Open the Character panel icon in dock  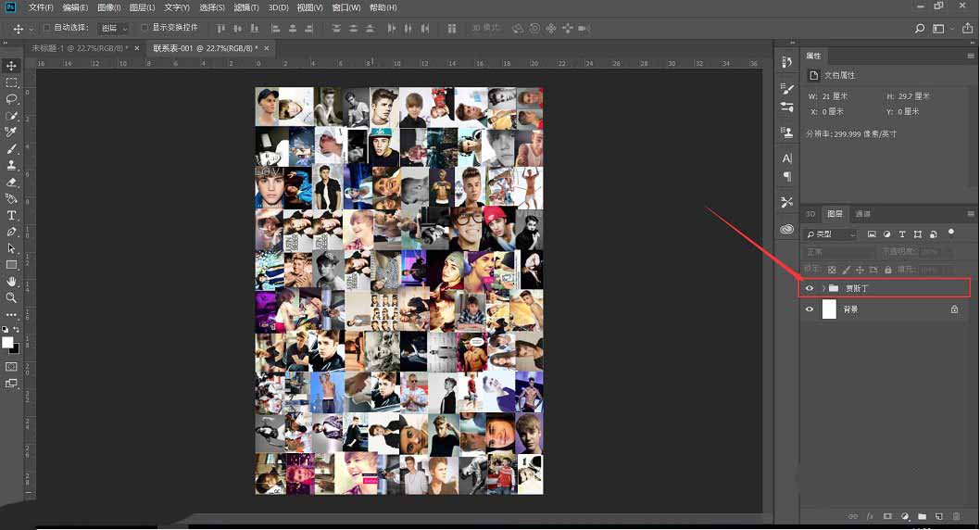pyautogui.click(x=787, y=158)
